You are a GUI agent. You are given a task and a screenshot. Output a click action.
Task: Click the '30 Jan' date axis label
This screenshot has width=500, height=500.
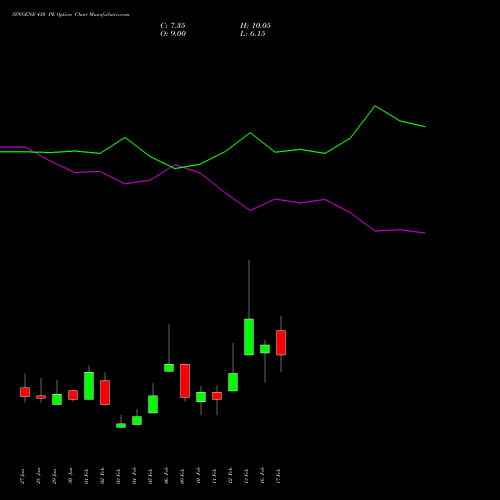click(x=71, y=476)
